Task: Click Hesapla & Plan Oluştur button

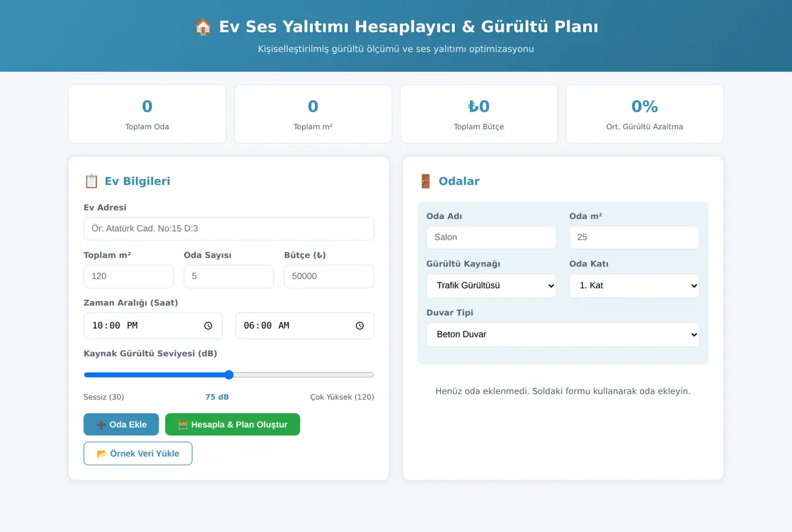Action: click(232, 424)
